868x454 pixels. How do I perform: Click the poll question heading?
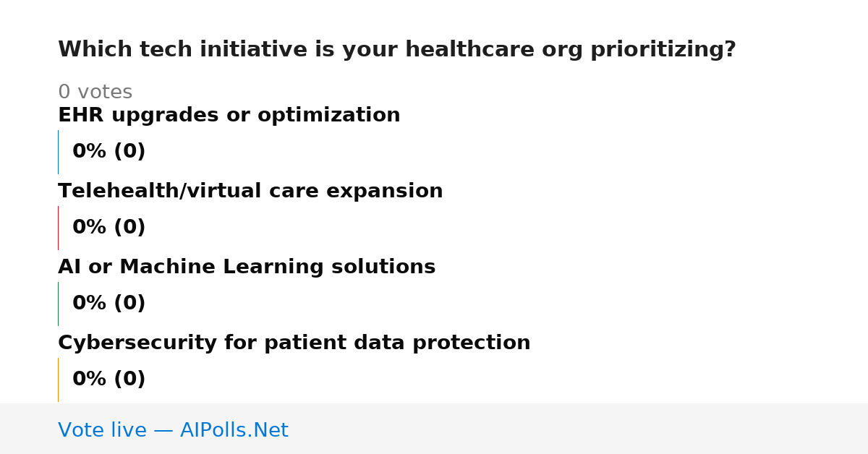coord(396,50)
